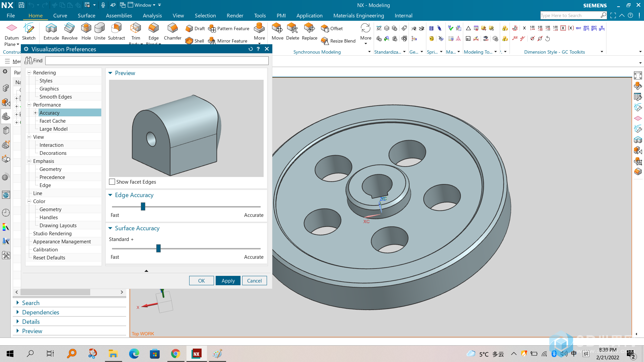The height and width of the screenshot is (362, 644).
Task: Select the Chamfer tool
Action: click(172, 32)
